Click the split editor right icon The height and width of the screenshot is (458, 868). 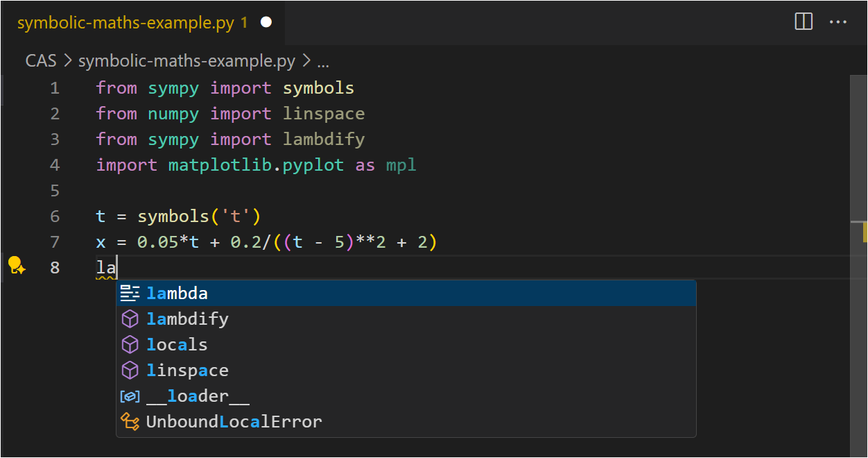(804, 22)
